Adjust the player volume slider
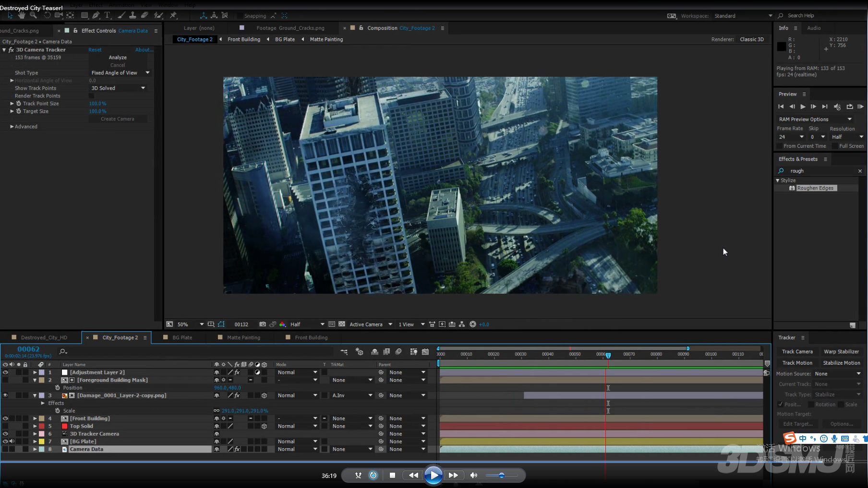 click(501, 476)
